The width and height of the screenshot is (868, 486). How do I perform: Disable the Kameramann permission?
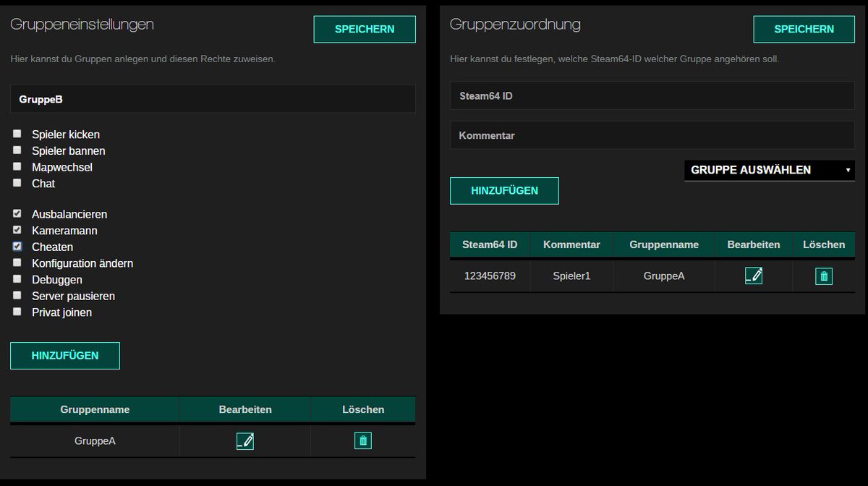(17, 229)
